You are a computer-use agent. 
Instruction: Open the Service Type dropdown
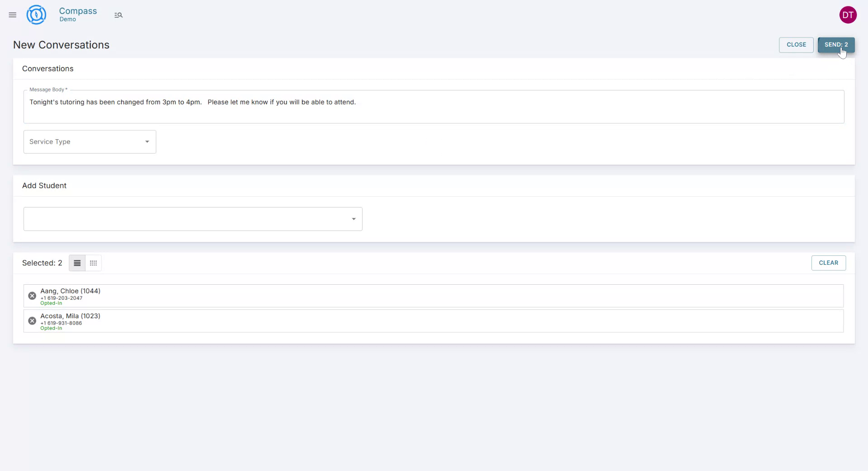click(89, 141)
